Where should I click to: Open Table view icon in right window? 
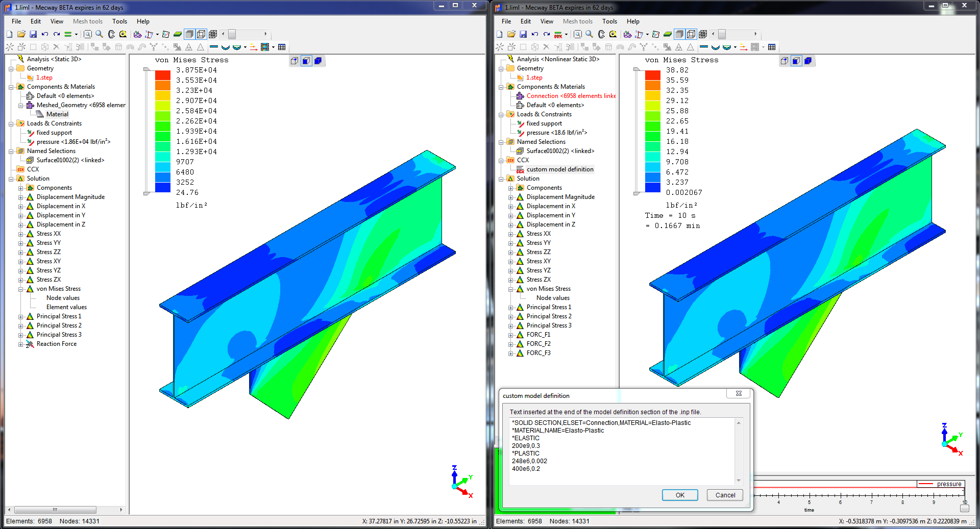(772, 47)
